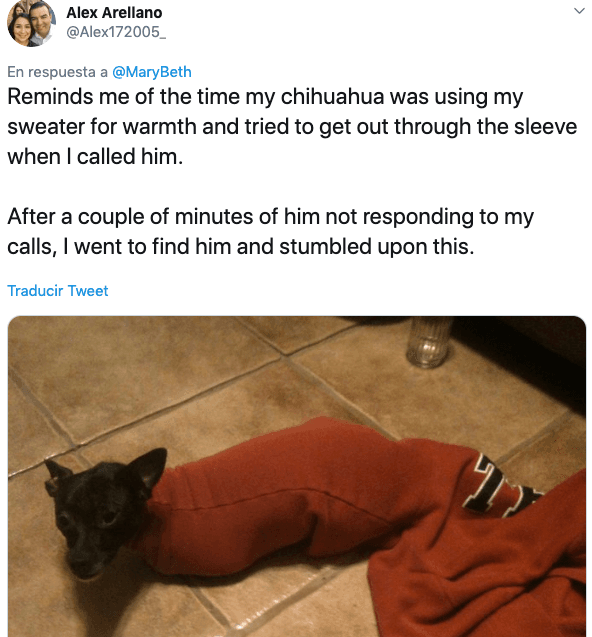
Task: Click the glass cup in the photo
Action: pyautogui.click(x=429, y=342)
